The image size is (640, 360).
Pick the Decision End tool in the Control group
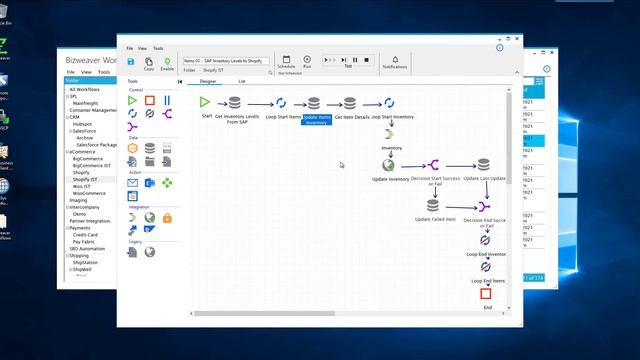click(132, 127)
